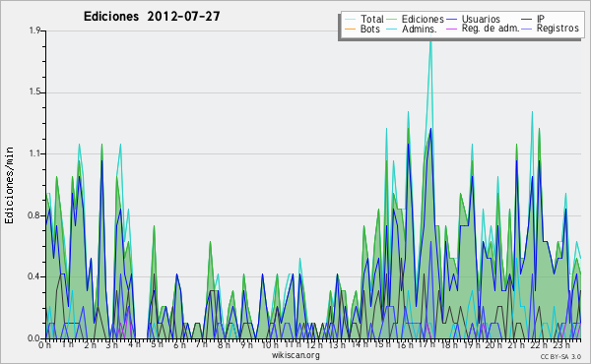
Task: Click the '19 h' x-axis label
Action: click(x=472, y=344)
